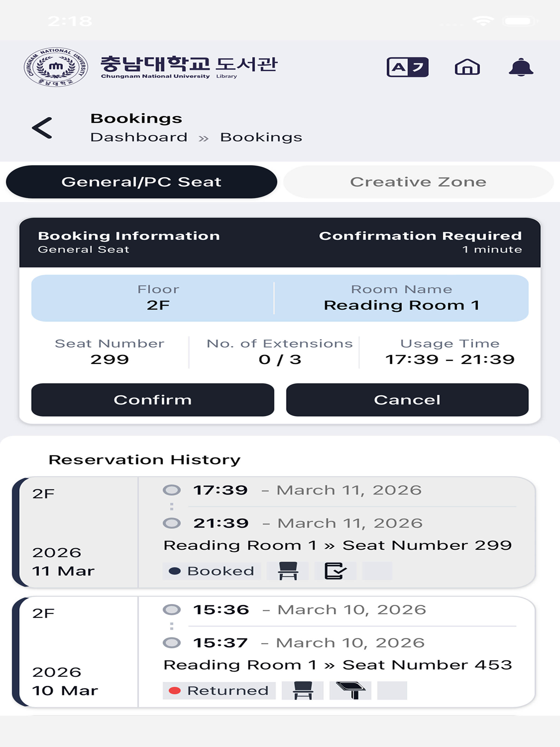The width and height of the screenshot is (560, 747).
Task: Cancel the seat 299 booking
Action: click(x=407, y=400)
